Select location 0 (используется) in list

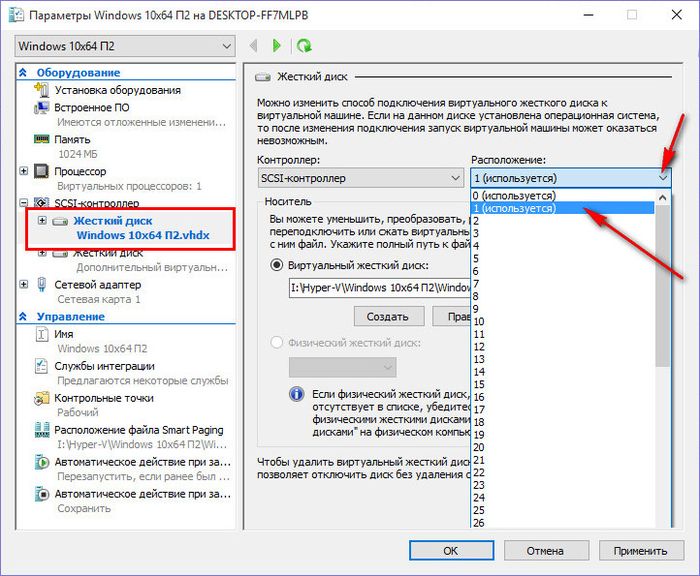(562, 196)
